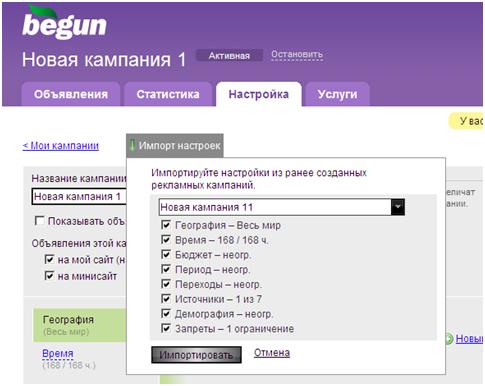Viewport: 485px width, 386px height.
Task: Click the Импорт настроек tab header
Action: 175,146
